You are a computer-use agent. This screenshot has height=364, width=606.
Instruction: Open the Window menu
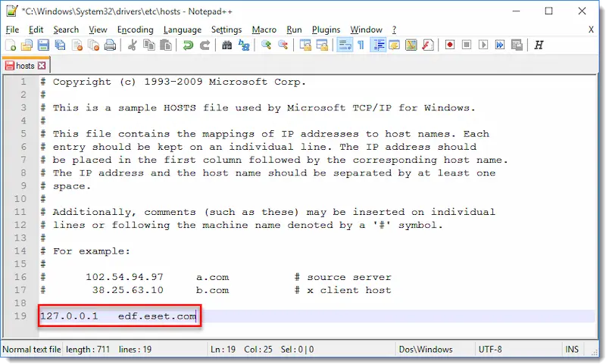click(x=366, y=30)
